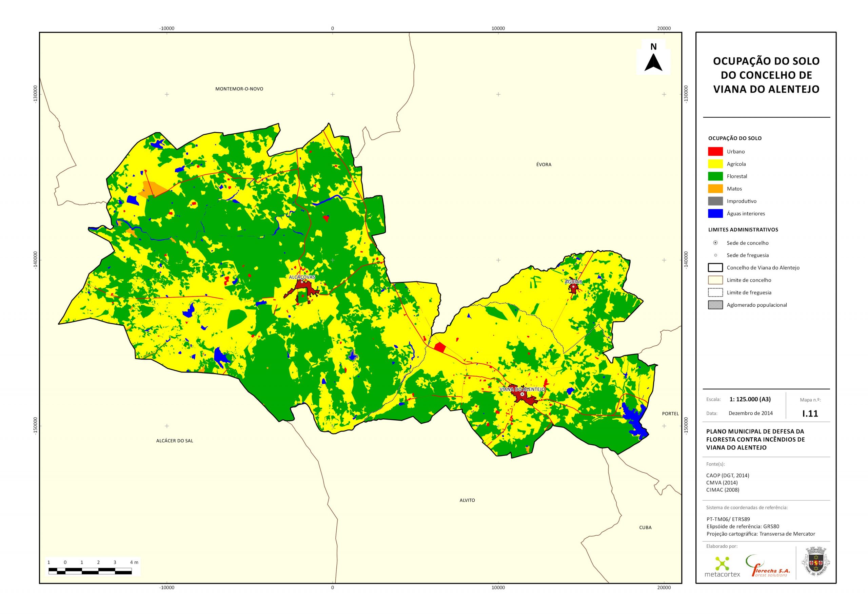Click the Sede de concelho legend symbol

(715, 243)
